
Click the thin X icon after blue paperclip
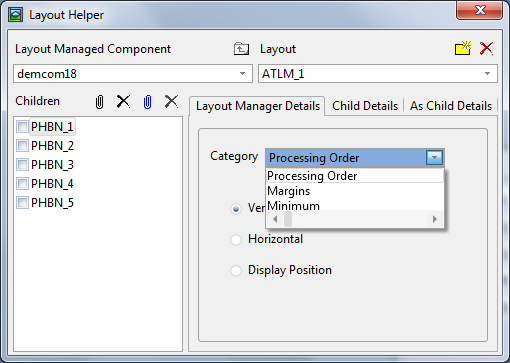coord(171,101)
